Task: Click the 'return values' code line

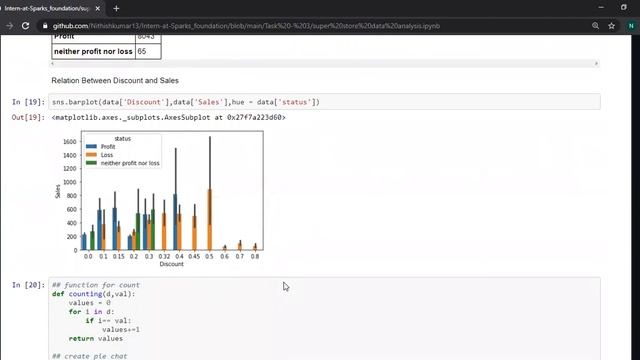Action: pos(96,338)
